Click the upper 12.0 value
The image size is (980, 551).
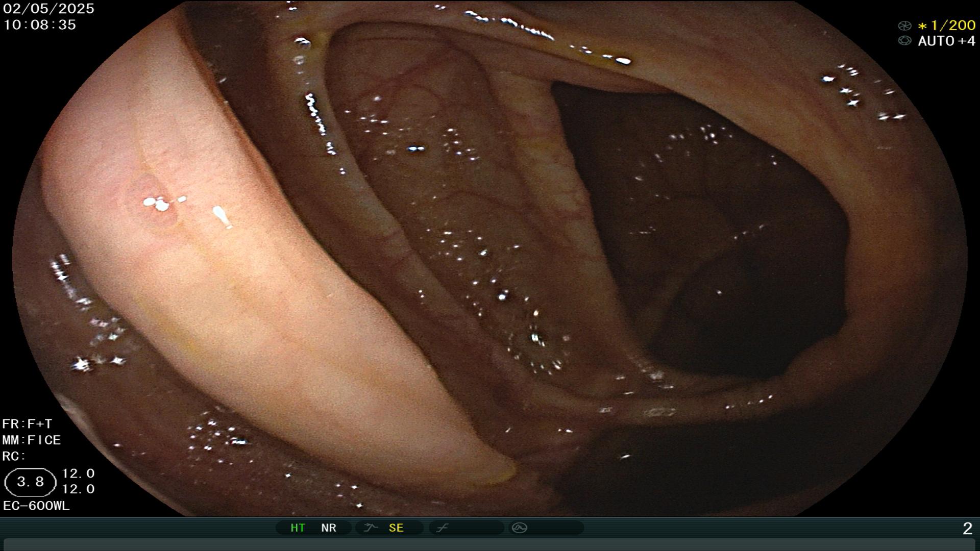[x=78, y=473]
